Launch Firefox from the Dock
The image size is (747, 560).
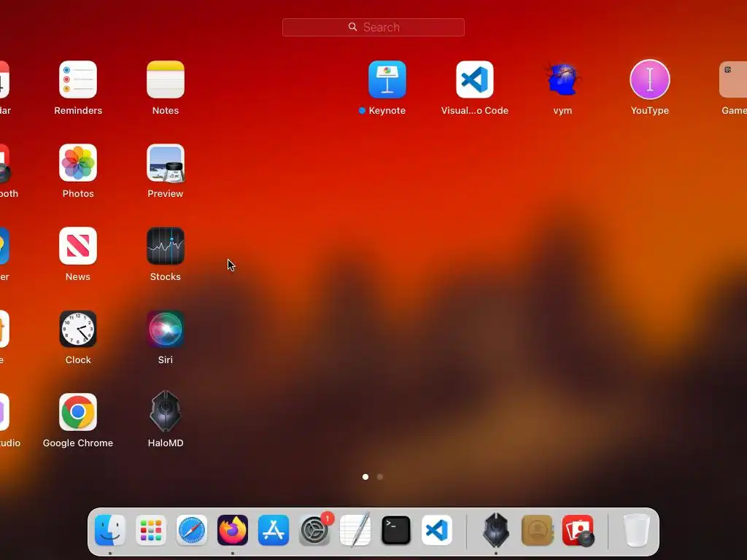click(233, 530)
